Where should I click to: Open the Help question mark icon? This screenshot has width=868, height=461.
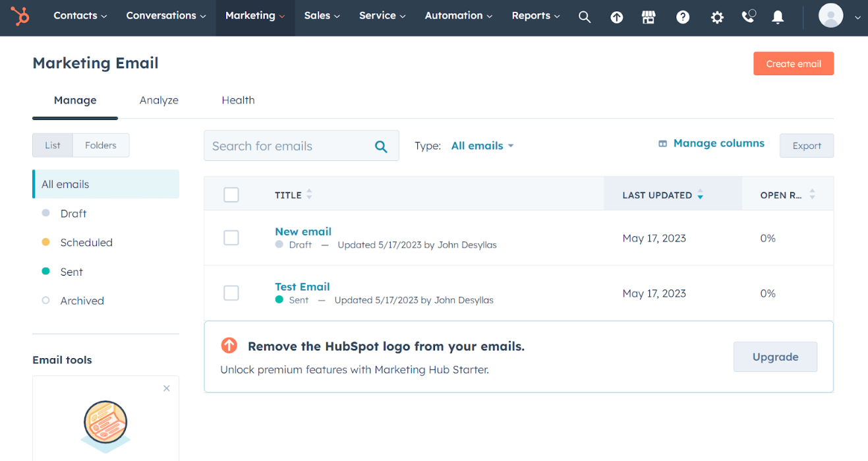[683, 17]
